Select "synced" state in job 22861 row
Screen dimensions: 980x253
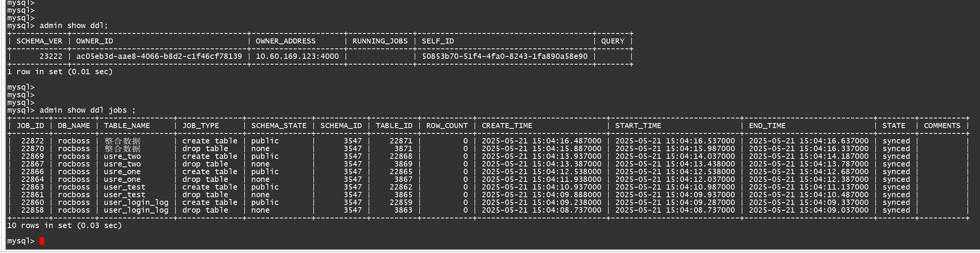click(x=896, y=195)
